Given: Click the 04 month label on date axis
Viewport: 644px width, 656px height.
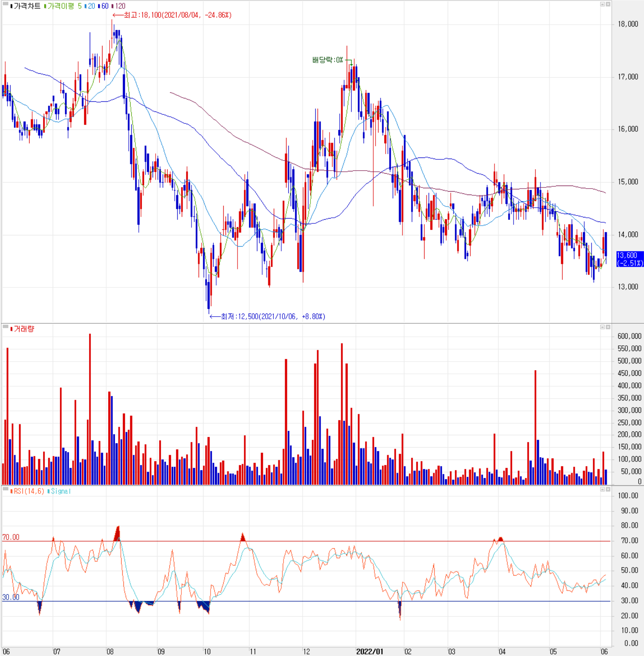Looking at the screenshot, I should point(502,652).
